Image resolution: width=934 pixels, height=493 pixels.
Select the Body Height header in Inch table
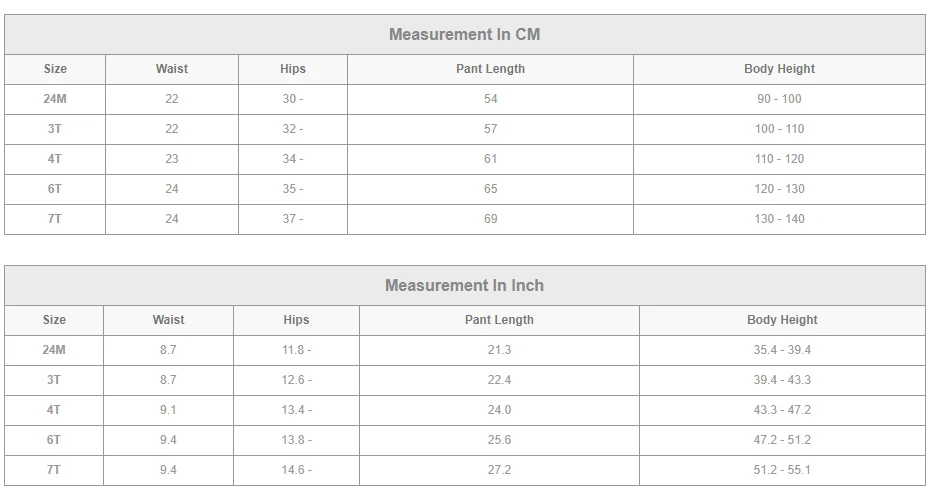pos(782,320)
